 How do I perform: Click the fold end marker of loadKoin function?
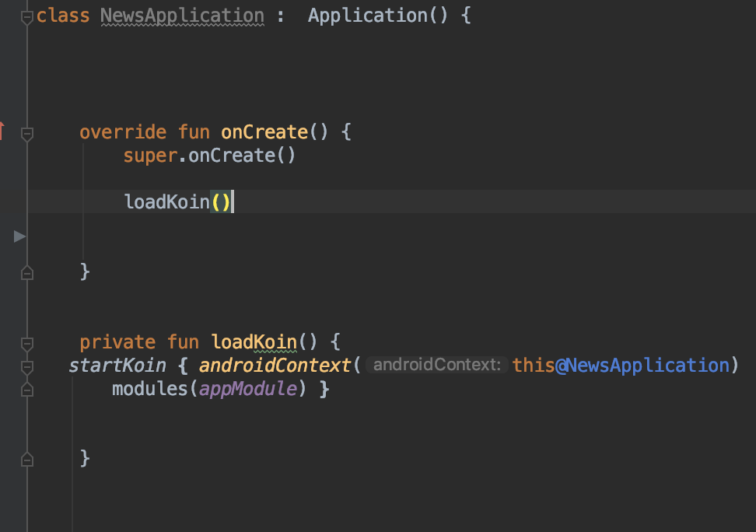(x=27, y=460)
